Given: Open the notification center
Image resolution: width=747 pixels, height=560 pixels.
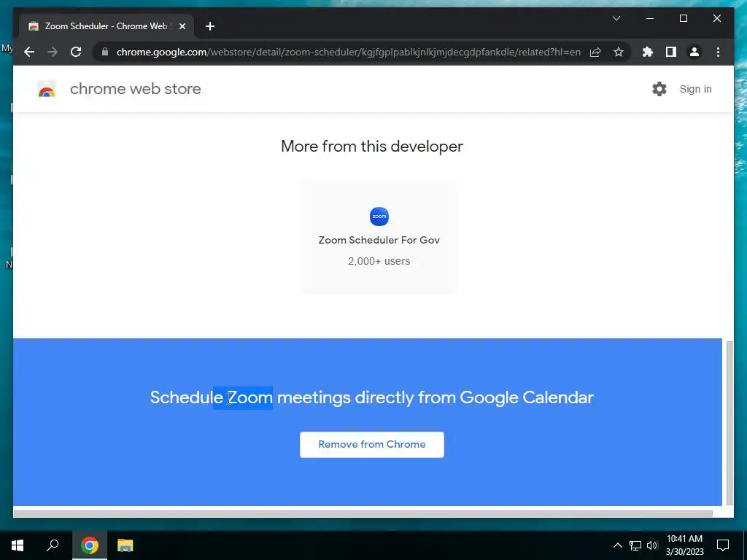Looking at the screenshot, I should point(723,545).
